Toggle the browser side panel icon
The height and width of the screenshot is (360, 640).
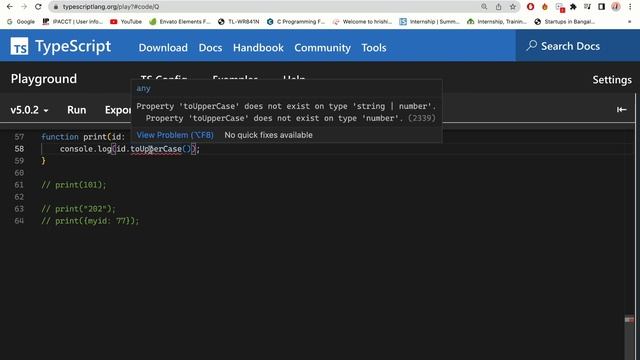tap(602, 7)
